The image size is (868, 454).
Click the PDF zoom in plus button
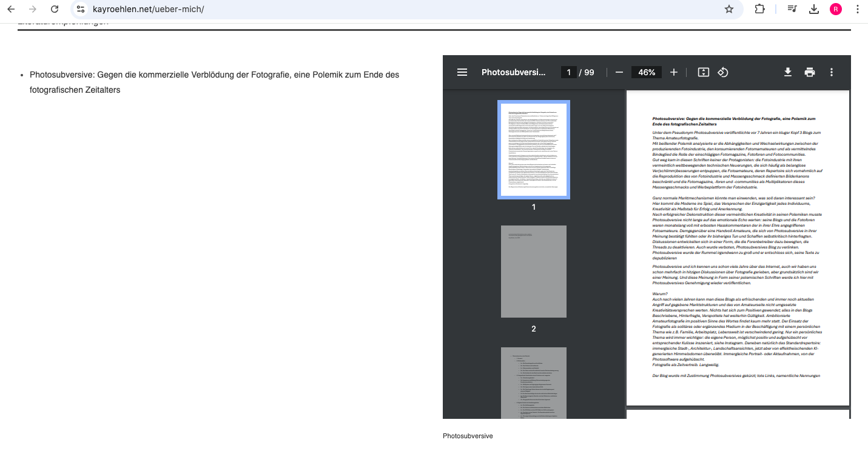[674, 72]
